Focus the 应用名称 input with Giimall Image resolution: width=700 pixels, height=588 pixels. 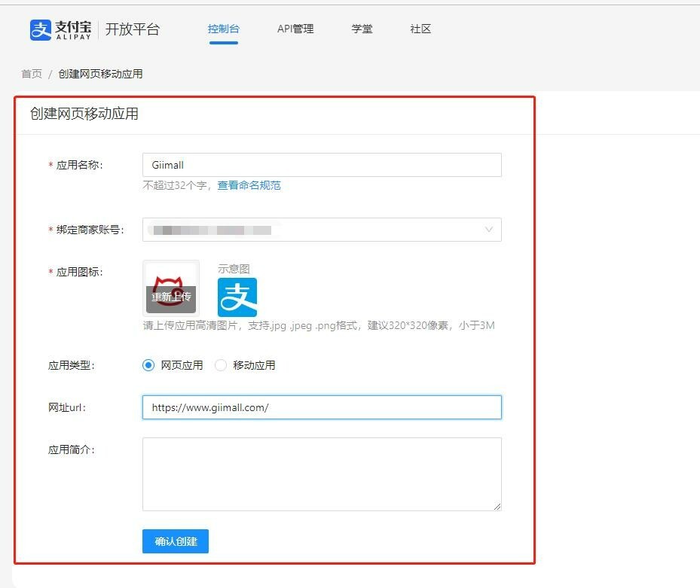point(322,165)
